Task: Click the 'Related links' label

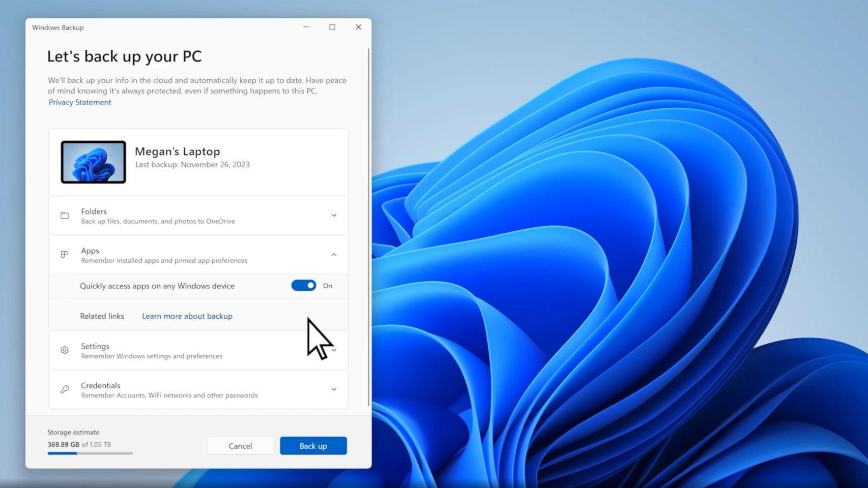Action: 102,316
